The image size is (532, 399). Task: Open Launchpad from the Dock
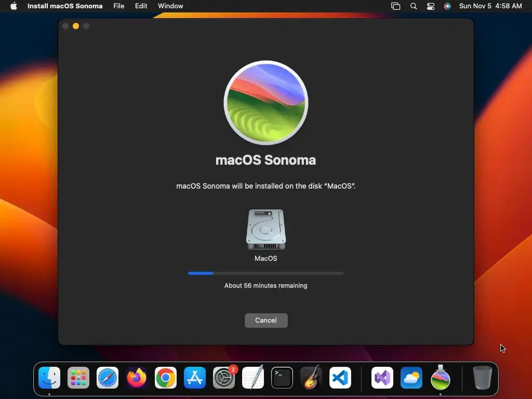pyautogui.click(x=78, y=378)
